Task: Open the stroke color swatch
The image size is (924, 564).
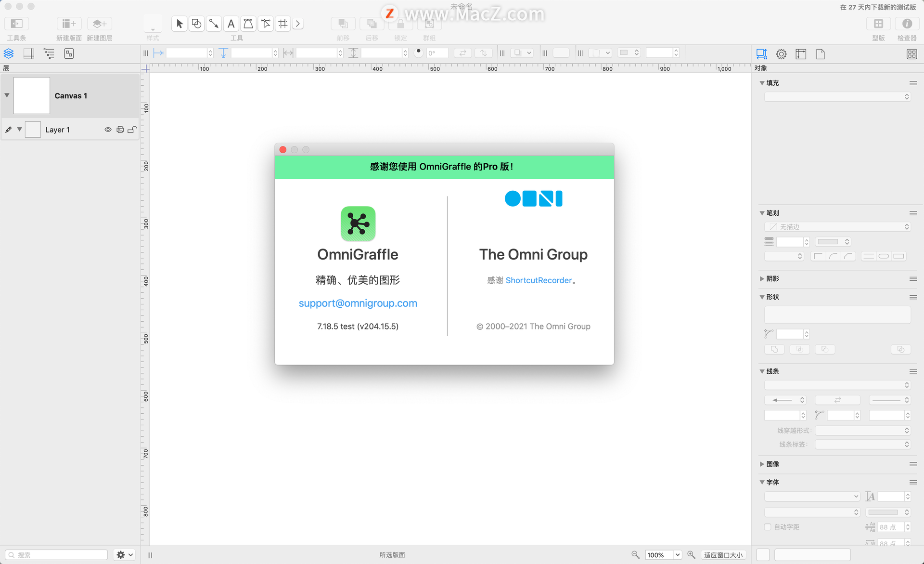Action: (x=832, y=242)
